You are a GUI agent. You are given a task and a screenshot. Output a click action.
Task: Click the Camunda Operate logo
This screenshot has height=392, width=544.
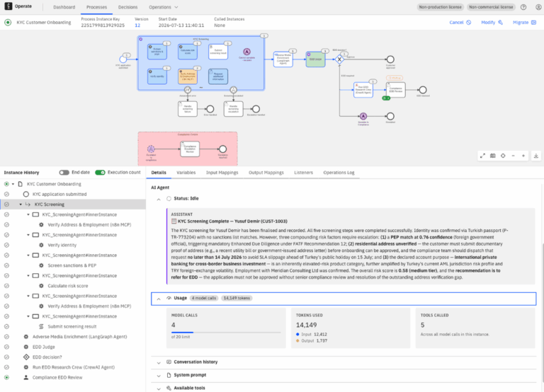pyautogui.click(x=8, y=6)
